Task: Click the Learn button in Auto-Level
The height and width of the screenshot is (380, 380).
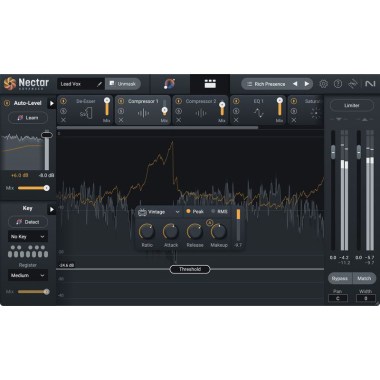Action: click(x=28, y=118)
